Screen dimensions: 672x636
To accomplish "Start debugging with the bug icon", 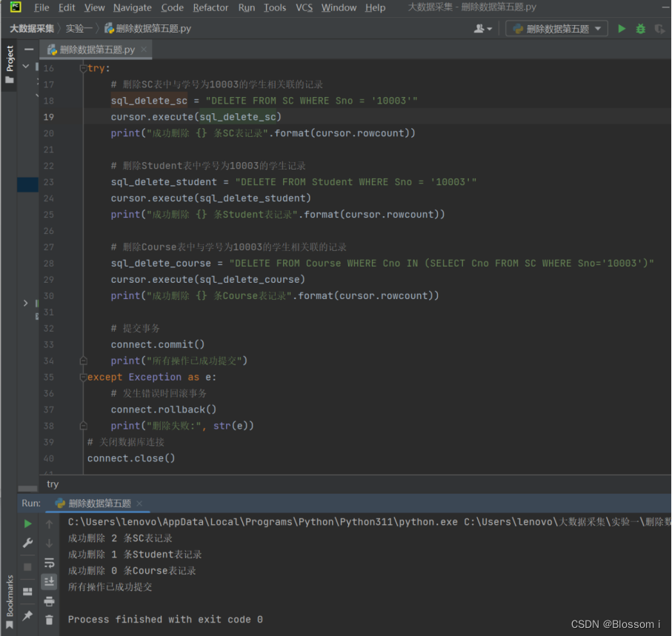I will pyautogui.click(x=641, y=29).
